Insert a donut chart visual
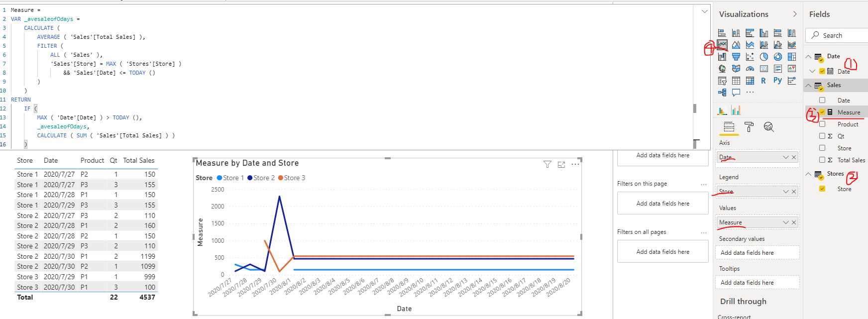Image resolution: width=868 pixels, height=319 pixels. point(778,57)
